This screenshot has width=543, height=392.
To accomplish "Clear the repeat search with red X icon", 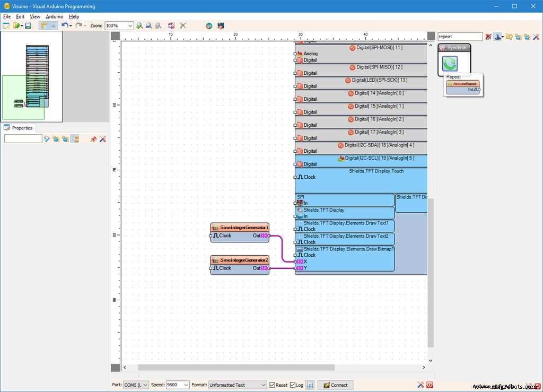I will 488,36.
